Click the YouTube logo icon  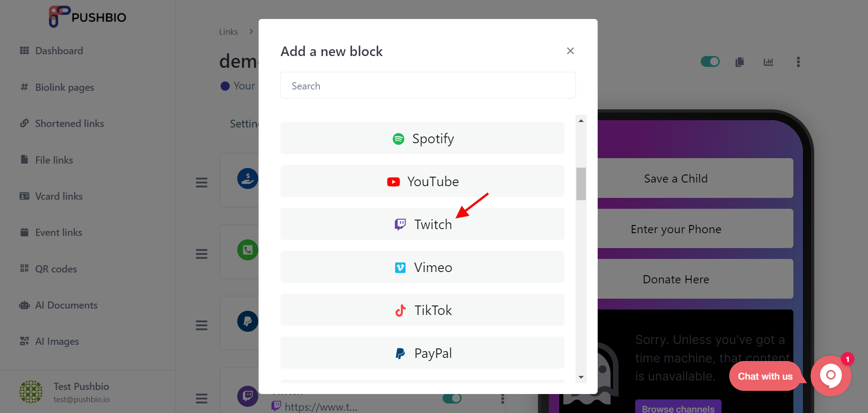[393, 182]
